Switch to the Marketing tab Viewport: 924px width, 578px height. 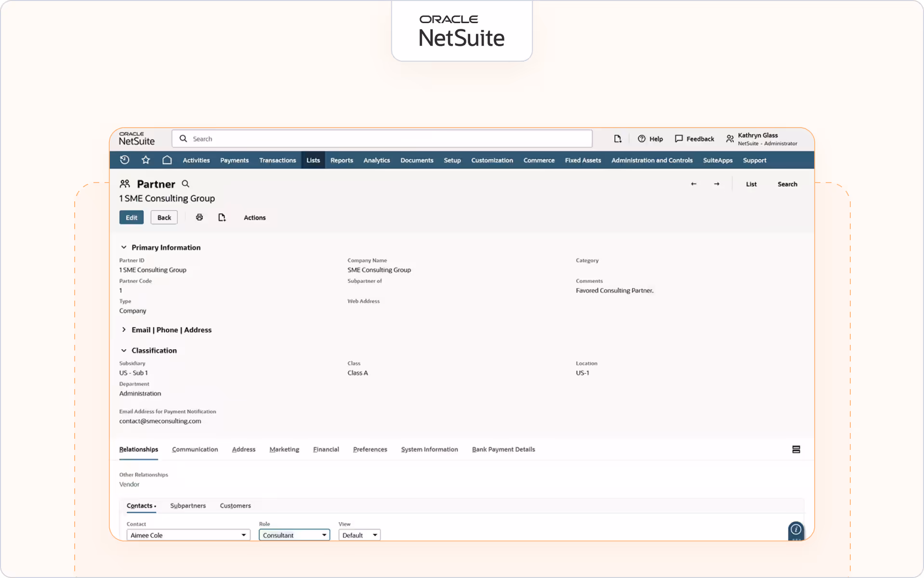click(x=284, y=449)
